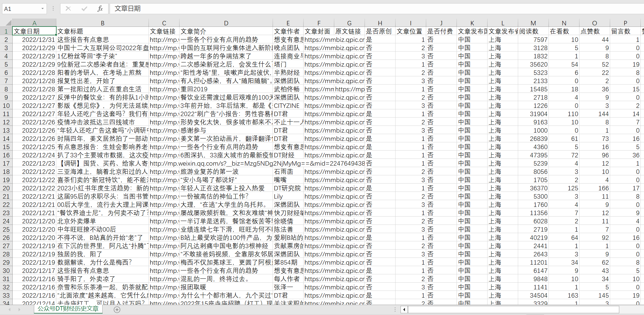
Task: Select column A header
Action: pos(34,23)
